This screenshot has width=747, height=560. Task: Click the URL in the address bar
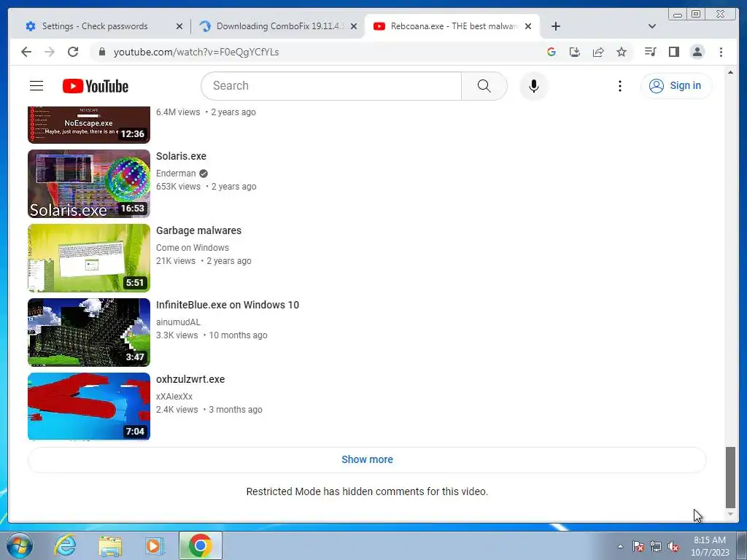pyautogui.click(x=196, y=52)
